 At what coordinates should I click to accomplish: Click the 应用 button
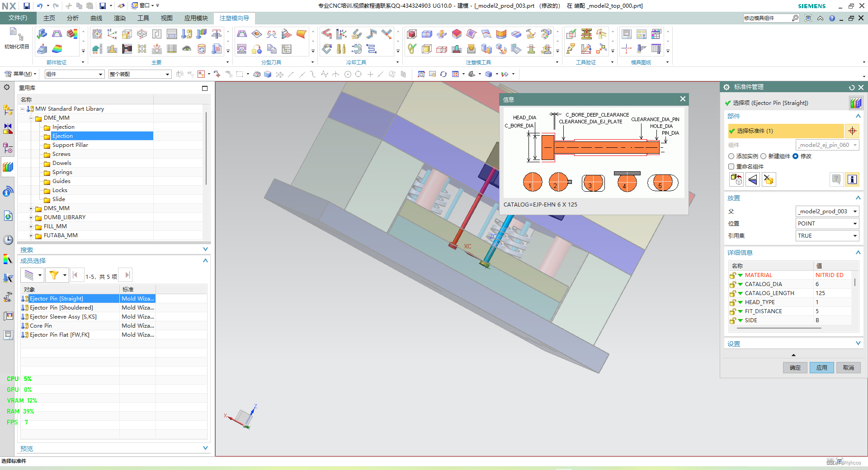click(821, 368)
